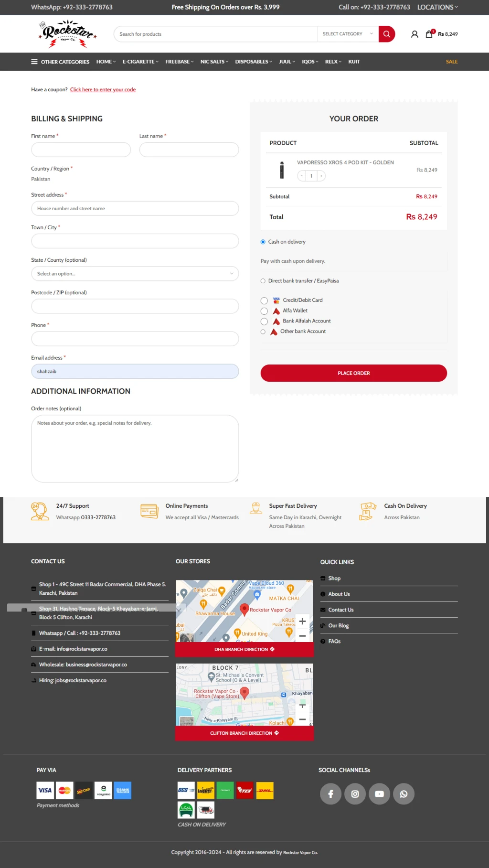Zoom out on Clifton branch map
Screen dimensions: 489x868
[302, 719]
